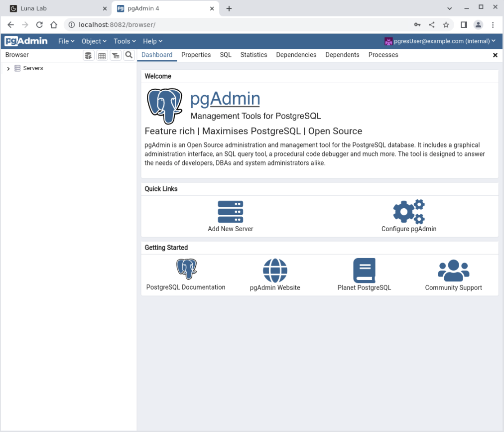
Task: Click the share icon in address bar
Action: pos(432,25)
